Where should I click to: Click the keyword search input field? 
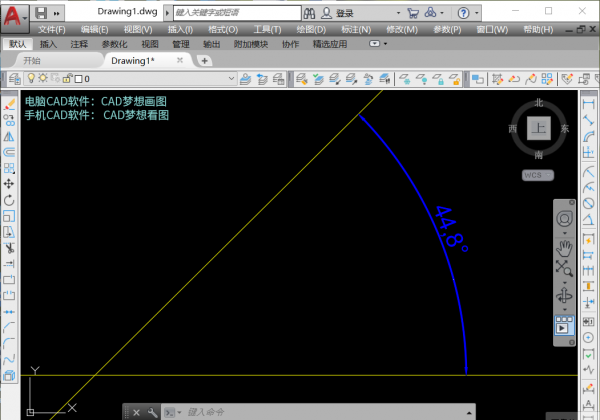(x=237, y=13)
